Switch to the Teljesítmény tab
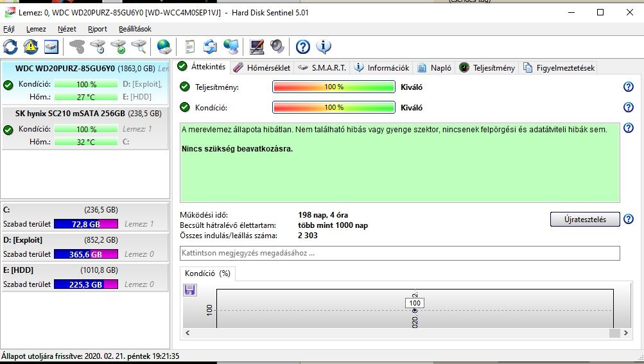The width and height of the screenshot is (644, 364). point(487,68)
